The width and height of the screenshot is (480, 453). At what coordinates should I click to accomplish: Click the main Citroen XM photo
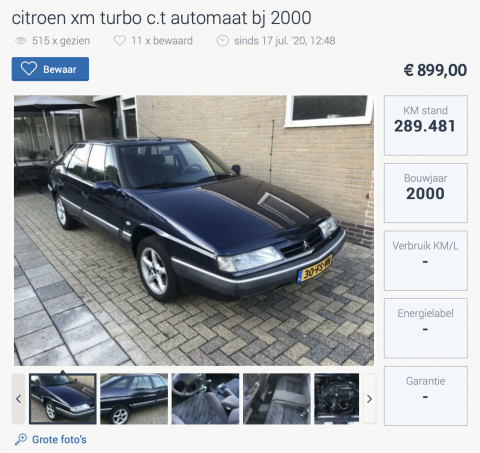[x=194, y=231]
